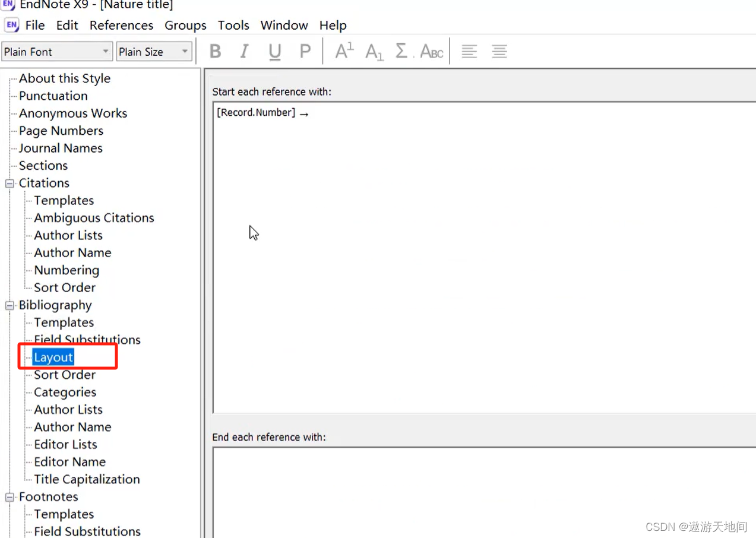The width and height of the screenshot is (756, 538).
Task: Open Author Lists under Citations
Action: coord(68,235)
